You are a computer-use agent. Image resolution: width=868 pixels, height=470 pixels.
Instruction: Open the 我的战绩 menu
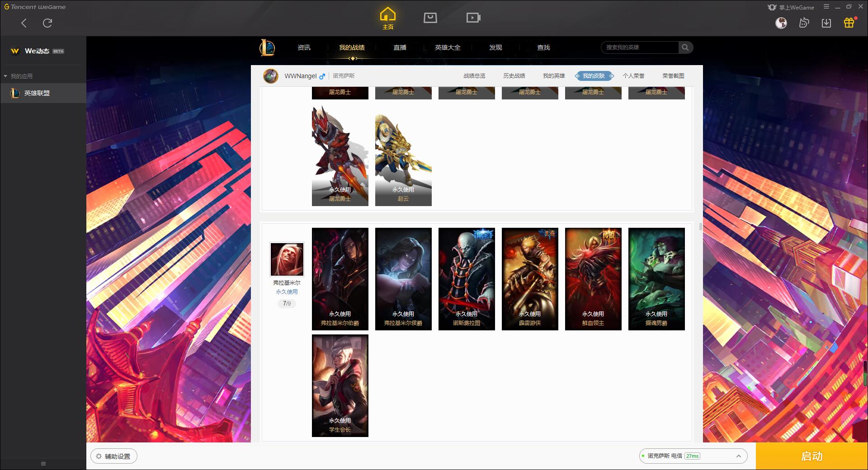pyautogui.click(x=352, y=47)
